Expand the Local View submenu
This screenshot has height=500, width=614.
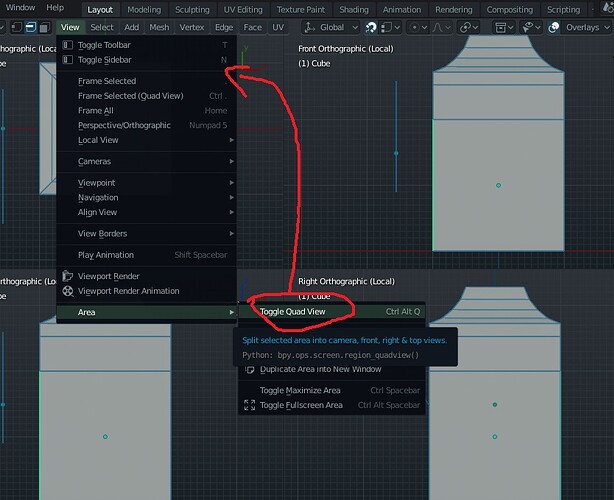146,140
